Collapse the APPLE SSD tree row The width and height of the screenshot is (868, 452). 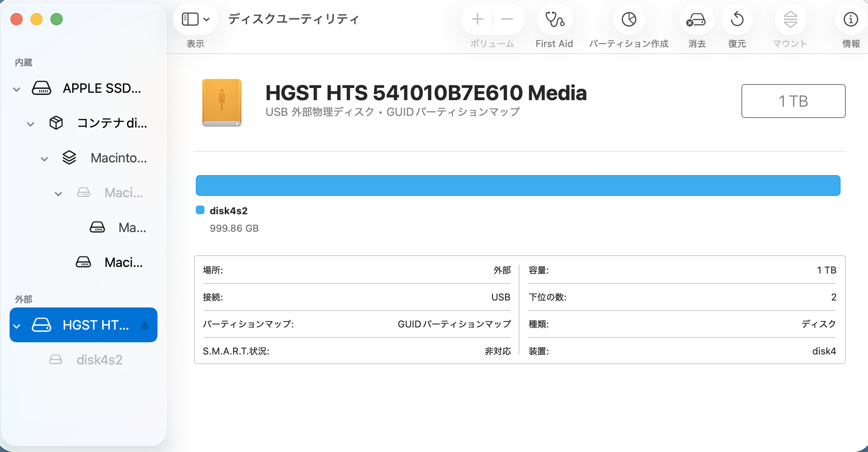click(17, 89)
